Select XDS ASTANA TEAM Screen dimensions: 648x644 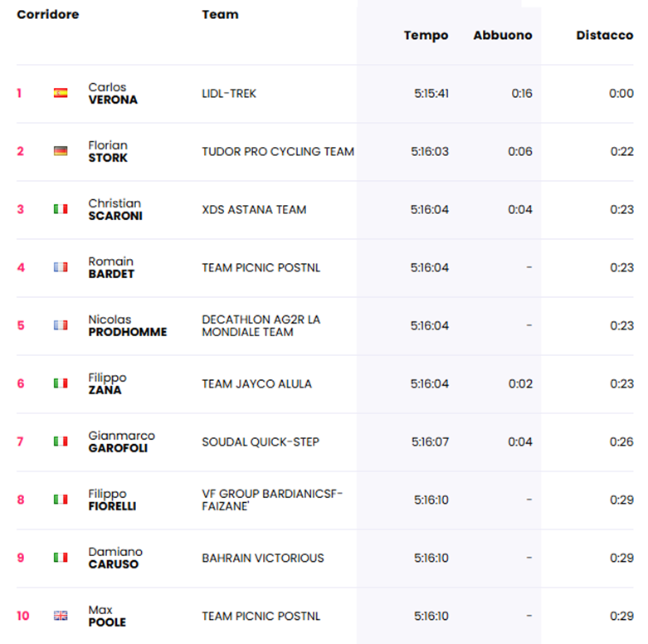coord(254,210)
